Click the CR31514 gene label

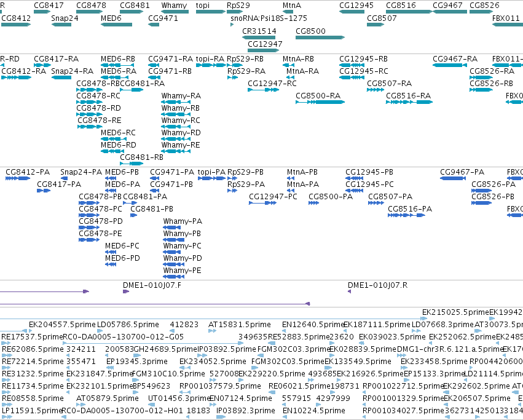point(259,31)
